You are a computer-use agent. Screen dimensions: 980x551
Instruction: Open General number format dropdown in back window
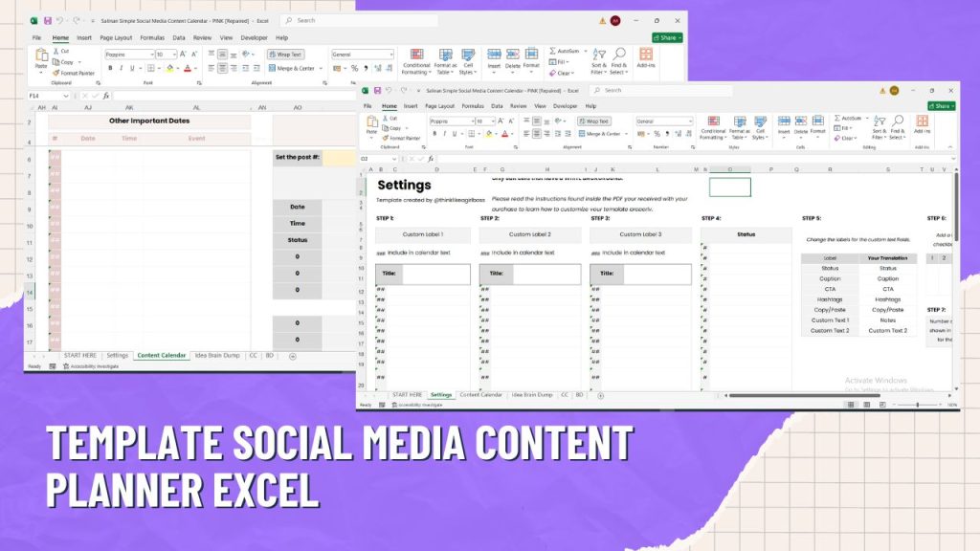coord(391,55)
